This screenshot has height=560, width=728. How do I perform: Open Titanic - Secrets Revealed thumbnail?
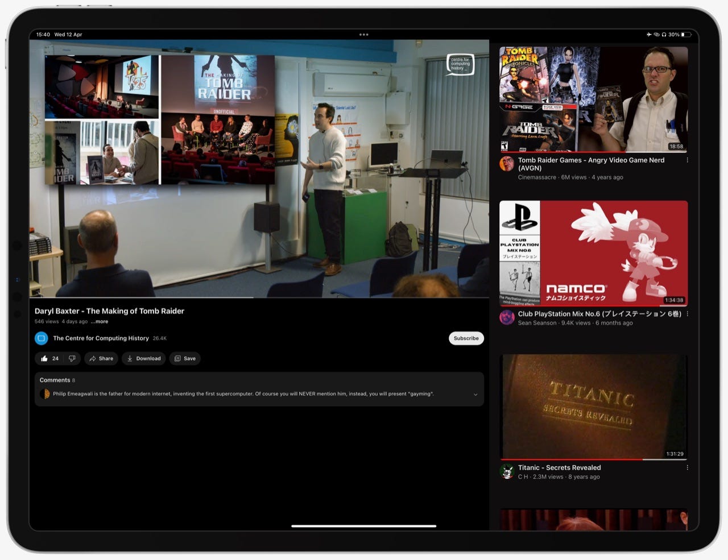pyautogui.click(x=593, y=407)
